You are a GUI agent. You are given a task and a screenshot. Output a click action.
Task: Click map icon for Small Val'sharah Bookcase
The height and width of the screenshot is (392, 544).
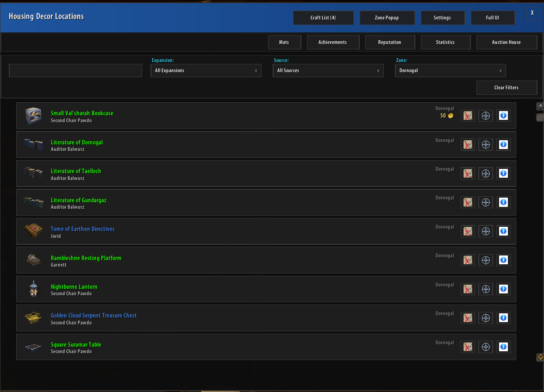tap(468, 116)
